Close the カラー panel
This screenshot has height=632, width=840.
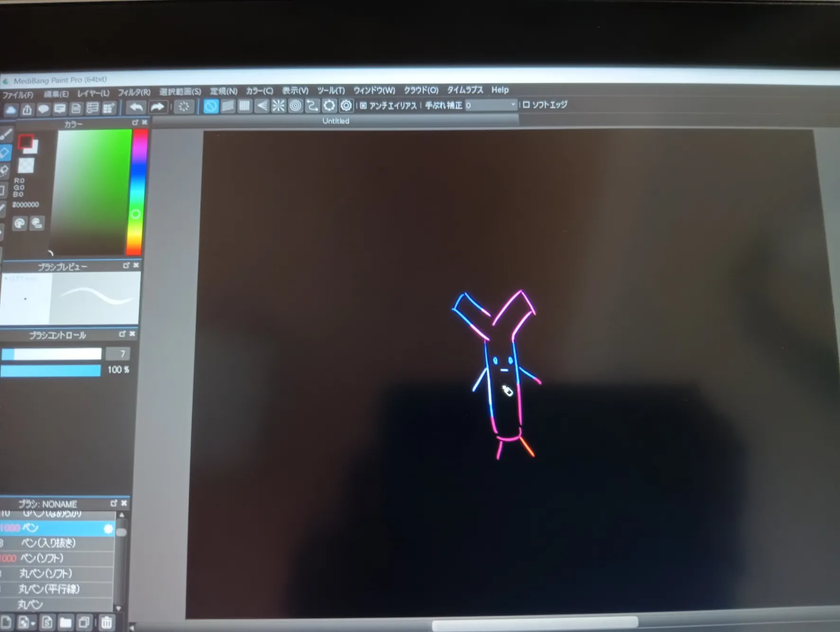point(145,122)
